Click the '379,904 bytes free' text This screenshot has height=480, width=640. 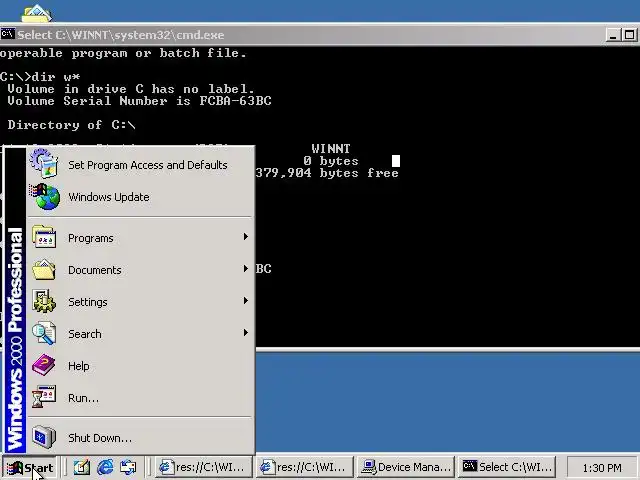tap(327, 173)
